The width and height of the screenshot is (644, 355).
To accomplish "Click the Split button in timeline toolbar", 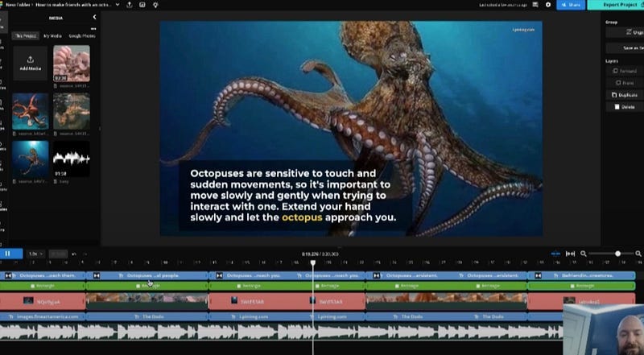I will coord(58,254).
